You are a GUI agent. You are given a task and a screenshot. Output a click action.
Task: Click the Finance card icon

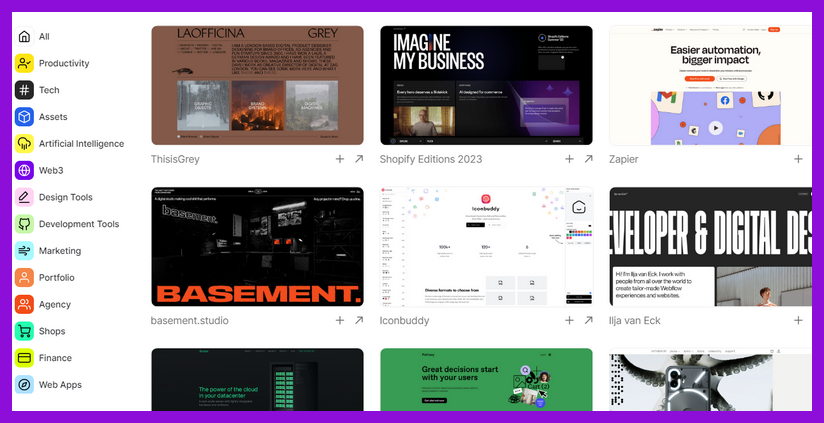pyautogui.click(x=24, y=358)
